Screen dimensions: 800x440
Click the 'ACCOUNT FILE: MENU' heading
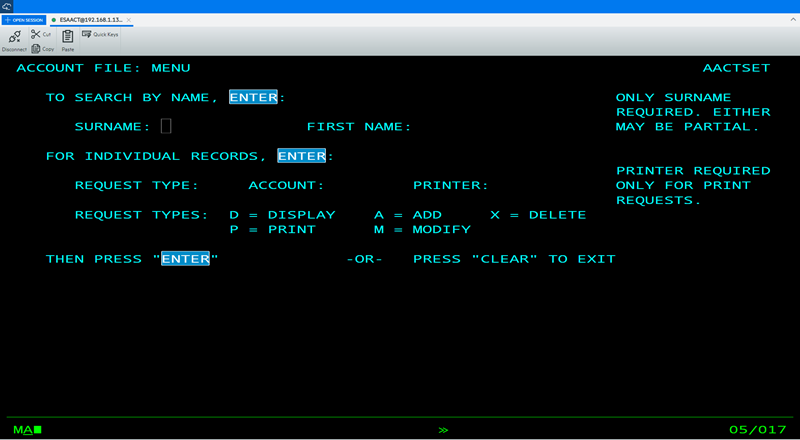click(x=104, y=68)
